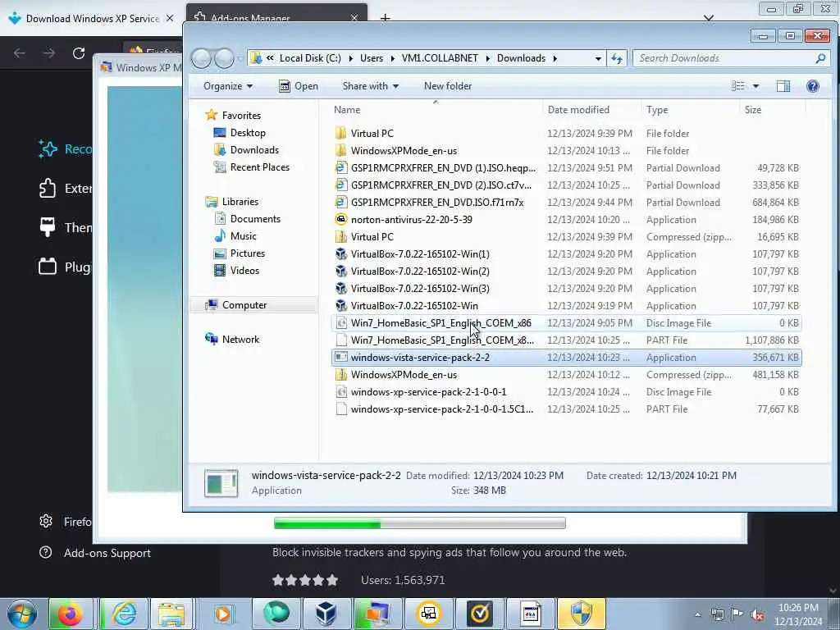Toggle the preview pane icon
This screenshot has width=840, height=630.
[x=783, y=85]
